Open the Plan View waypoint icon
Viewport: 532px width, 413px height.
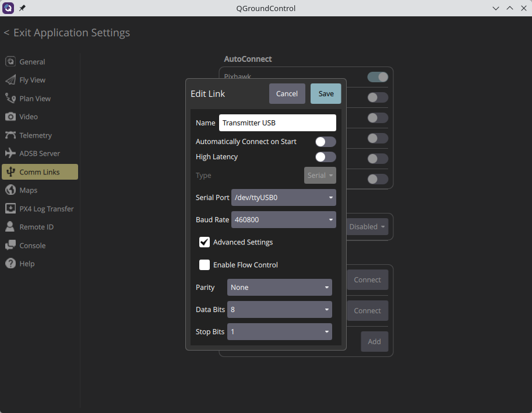point(10,99)
